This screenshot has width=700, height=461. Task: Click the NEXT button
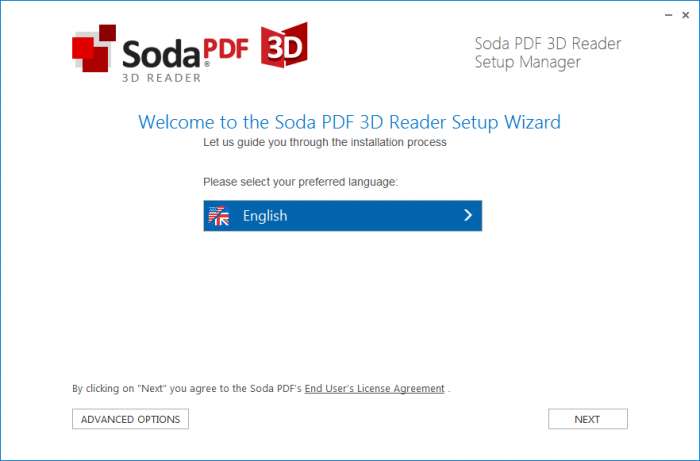(x=588, y=419)
